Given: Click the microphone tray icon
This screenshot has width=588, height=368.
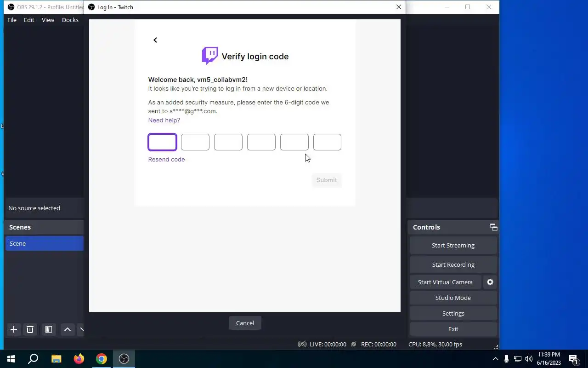Looking at the screenshot, I should tap(506, 359).
